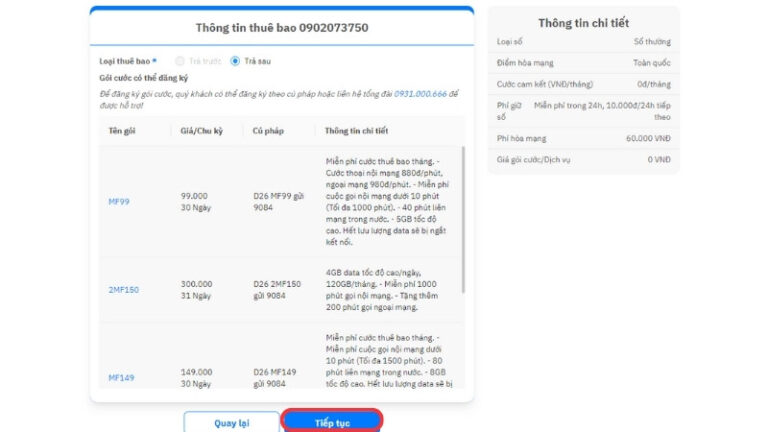This screenshot has height=432, width=768.
Task: Click the Tên gói column header
Action: 122,131
